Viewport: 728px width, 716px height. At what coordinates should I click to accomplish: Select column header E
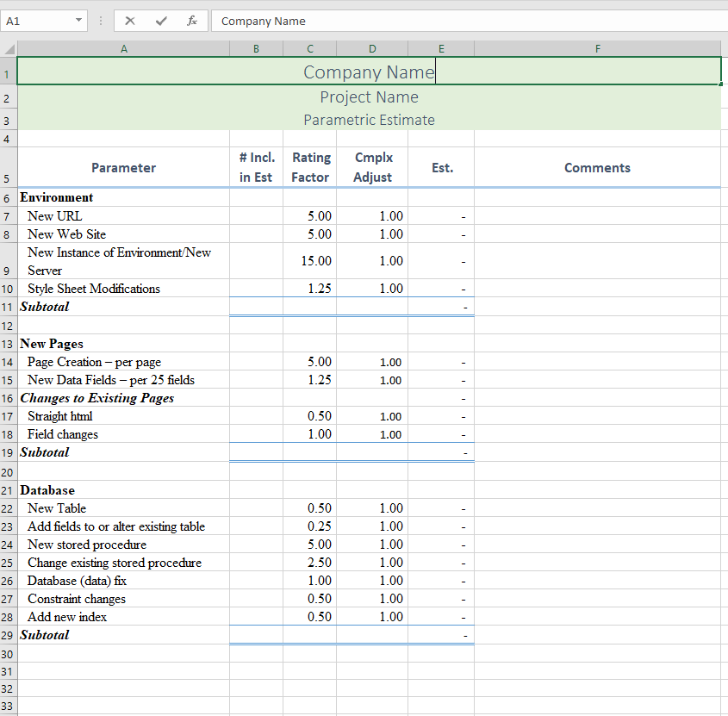442,48
